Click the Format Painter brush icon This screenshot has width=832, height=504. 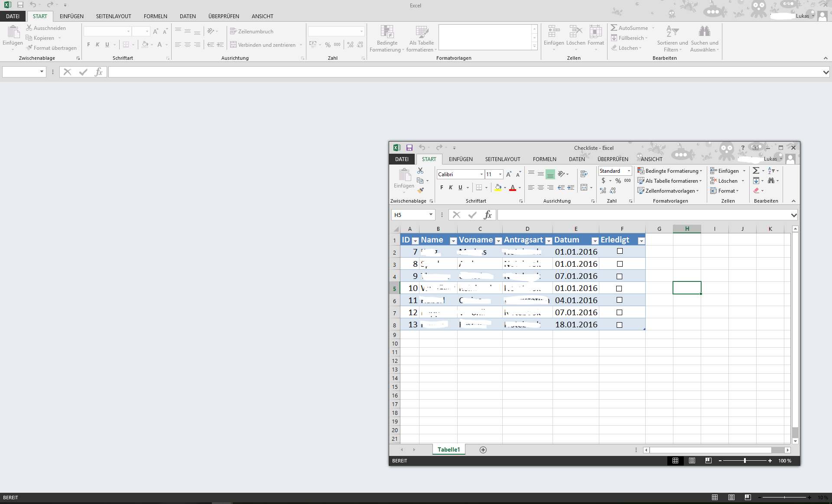tap(420, 190)
